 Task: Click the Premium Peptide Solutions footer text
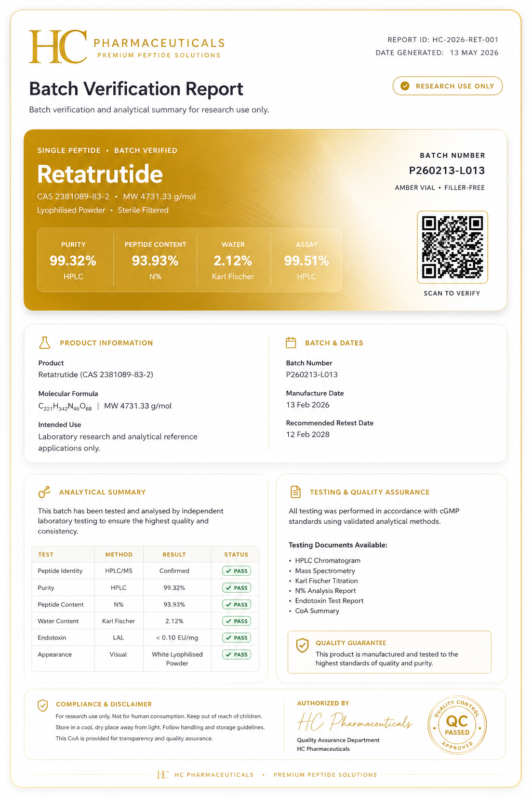coord(325,775)
